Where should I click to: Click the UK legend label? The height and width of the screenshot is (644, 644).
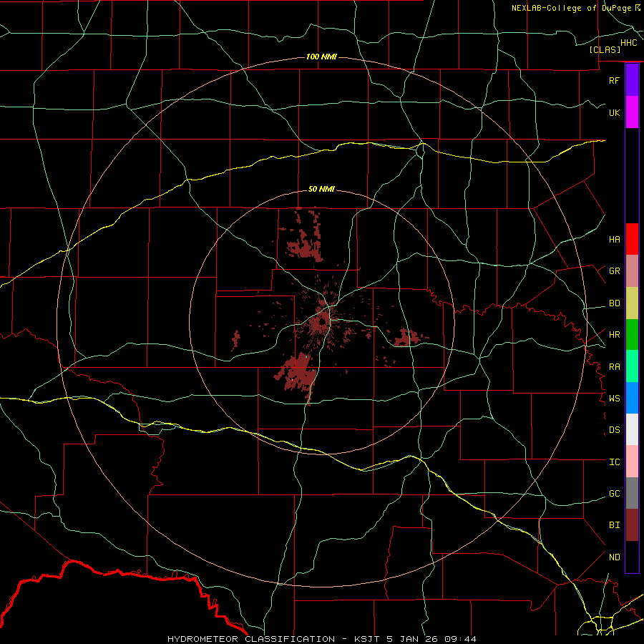[614, 112]
